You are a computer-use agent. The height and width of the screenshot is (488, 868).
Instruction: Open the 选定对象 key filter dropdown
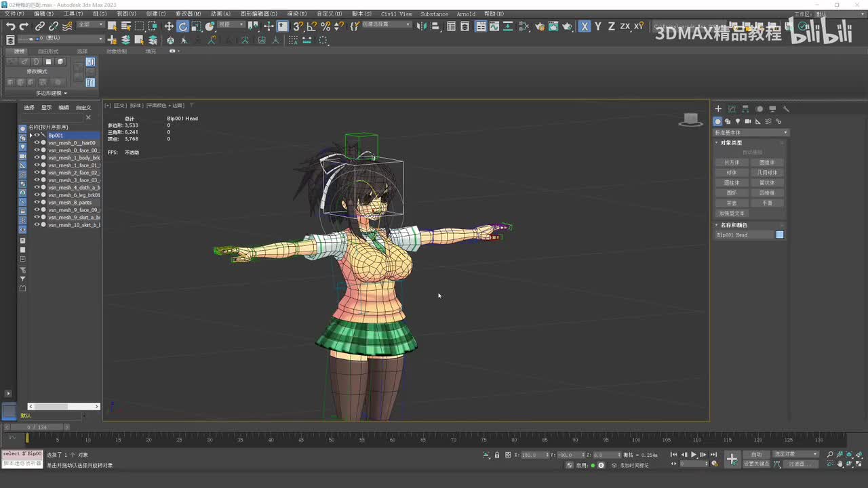[x=796, y=454]
